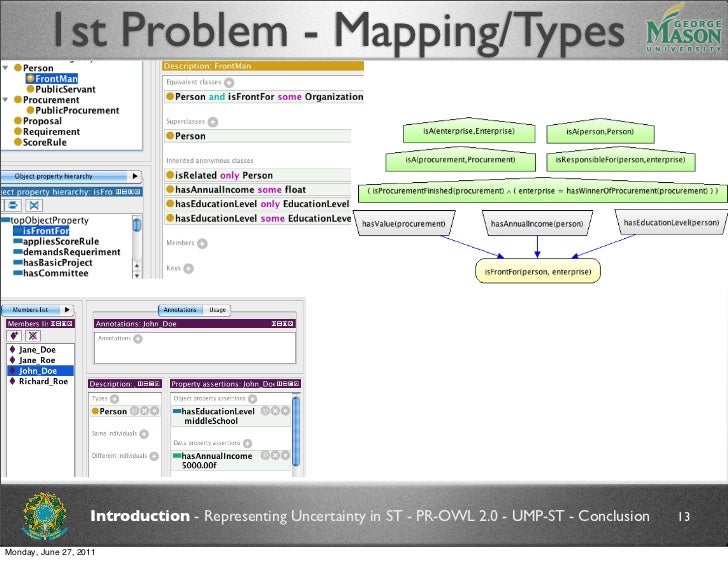Viewport: 728px width, 561px height.
Task: Select individual Jane_Doe
Action: 37,350
